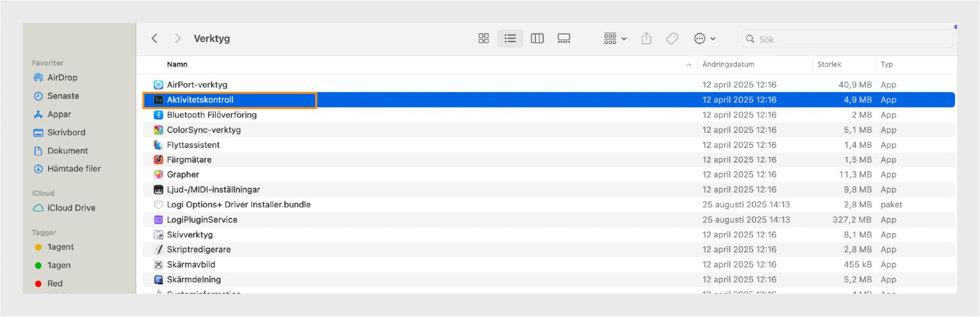Screen dimensions: 980x317
Task: Click the Share toolbar icon
Action: (x=646, y=39)
